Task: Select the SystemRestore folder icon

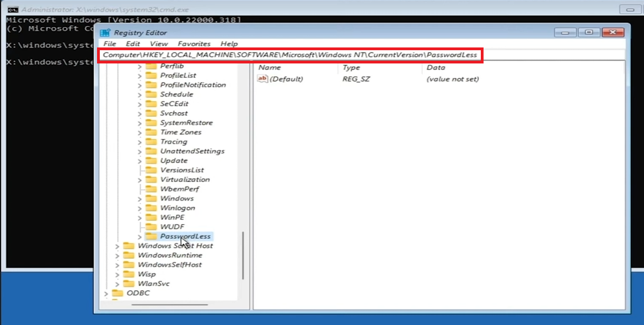Action: point(152,123)
